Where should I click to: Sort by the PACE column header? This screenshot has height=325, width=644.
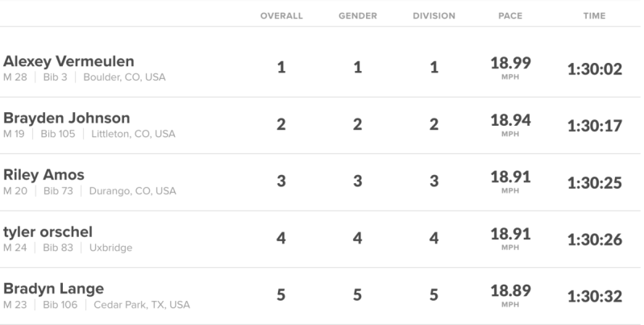(510, 15)
